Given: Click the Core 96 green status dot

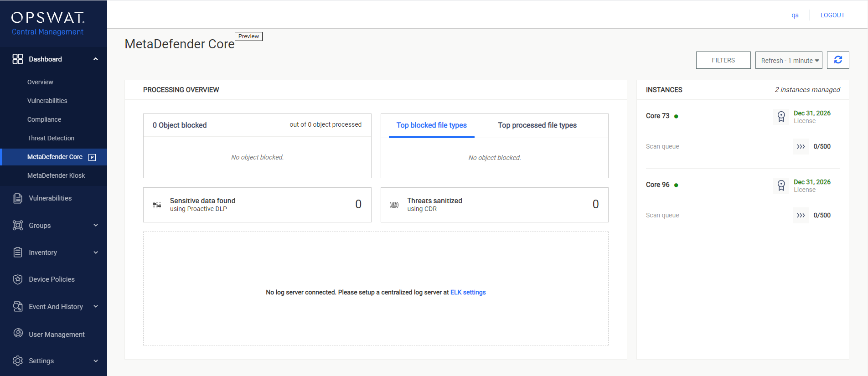Looking at the screenshot, I should point(676,185).
